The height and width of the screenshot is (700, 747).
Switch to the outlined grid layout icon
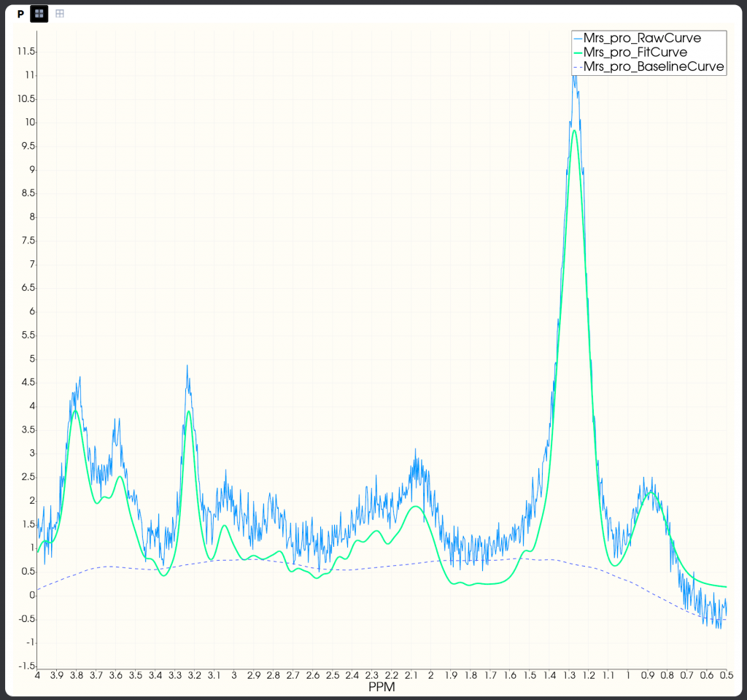[60, 14]
